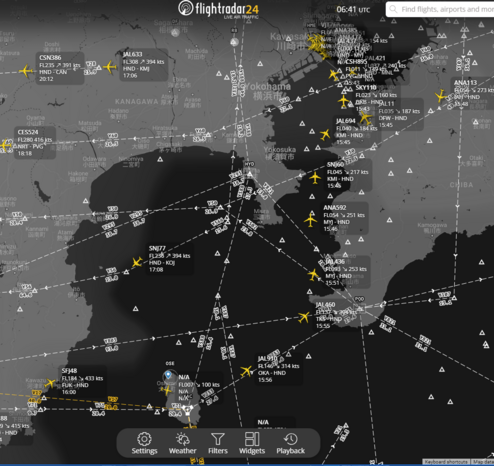Open the CES524 flight label
The width and height of the screenshot is (494, 466).
click(35, 143)
